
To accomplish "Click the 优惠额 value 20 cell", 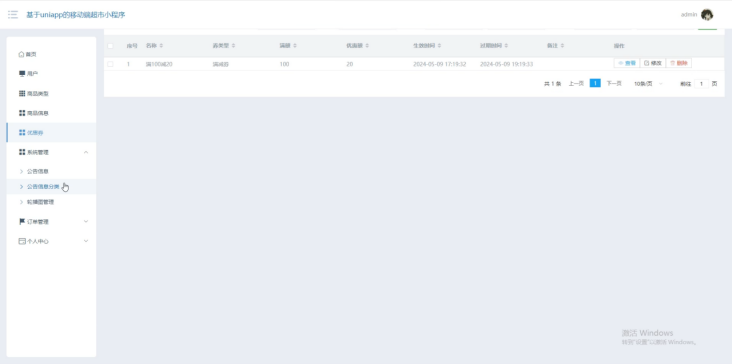I will coord(350,64).
